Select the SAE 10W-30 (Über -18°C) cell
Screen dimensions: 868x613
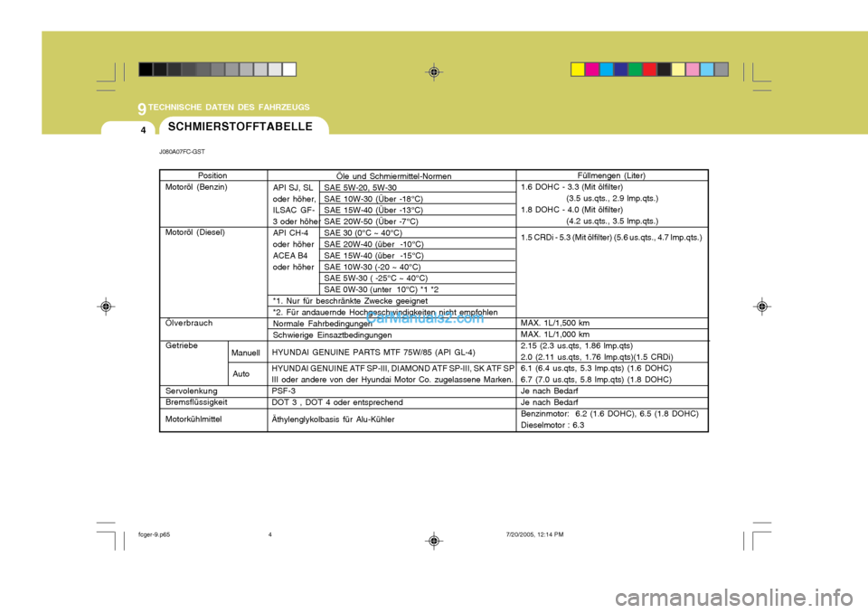click(373, 199)
